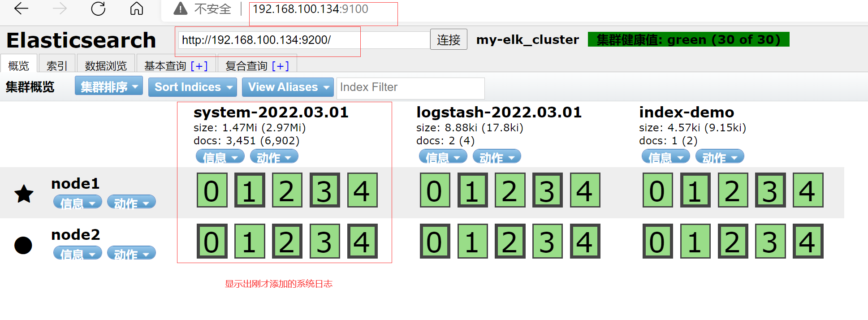868x320 pixels.
Task: Select shard 4 of index-demo on node2
Action: 808,241
